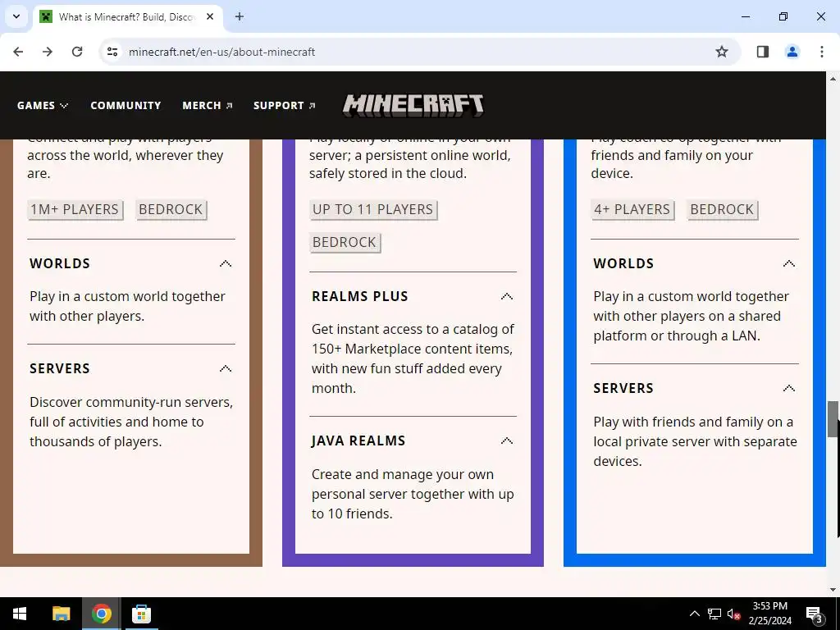The height and width of the screenshot is (630, 840).
Task: Open the Chrome profile menu
Action: 792,52
